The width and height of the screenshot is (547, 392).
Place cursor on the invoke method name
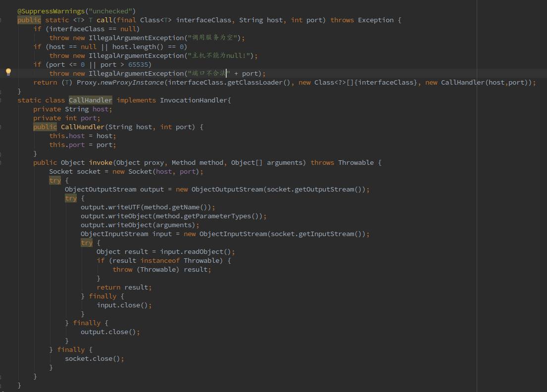coord(100,163)
